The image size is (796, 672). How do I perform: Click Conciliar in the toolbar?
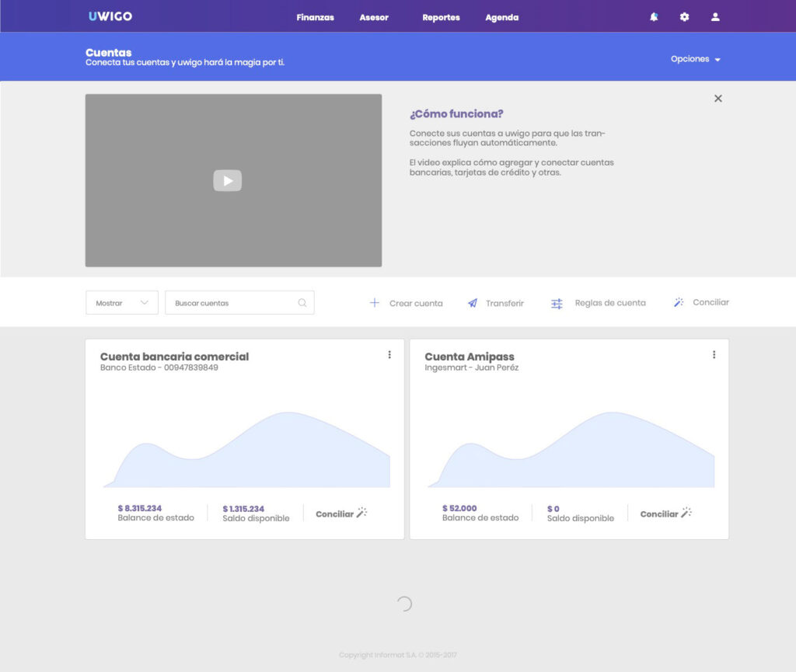point(710,302)
